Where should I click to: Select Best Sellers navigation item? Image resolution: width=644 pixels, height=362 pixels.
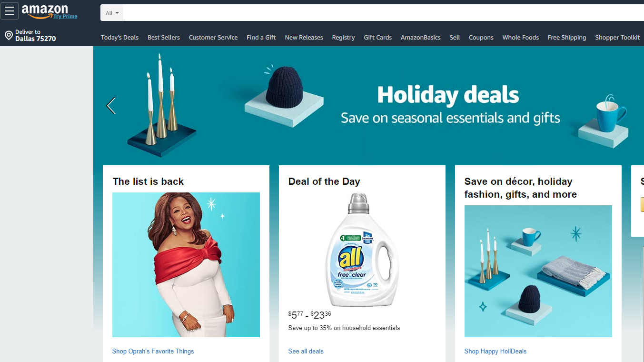click(164, 38)
